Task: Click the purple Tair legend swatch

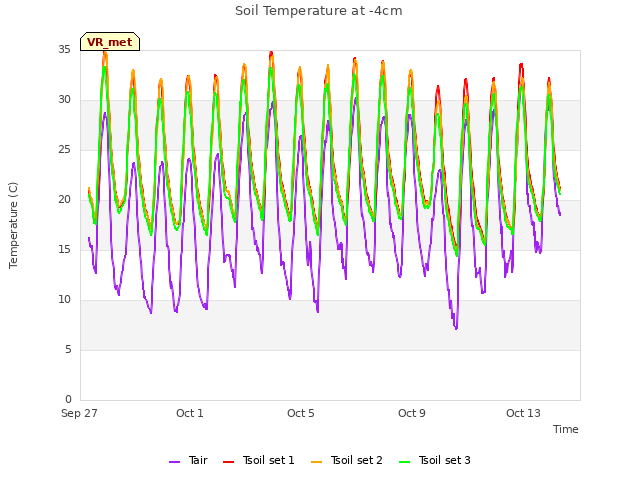Action: [175, 461]
